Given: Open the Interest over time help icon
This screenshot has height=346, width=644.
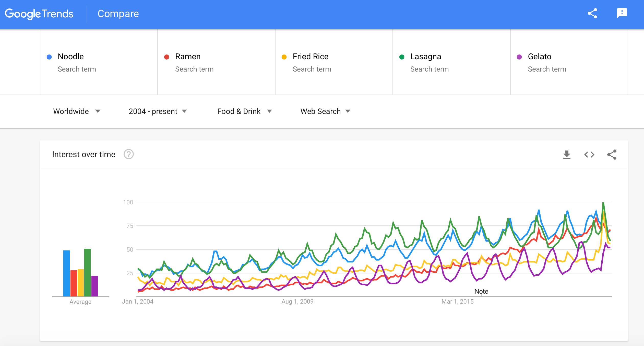Looking at the screenshot, I should pos(128,154).
